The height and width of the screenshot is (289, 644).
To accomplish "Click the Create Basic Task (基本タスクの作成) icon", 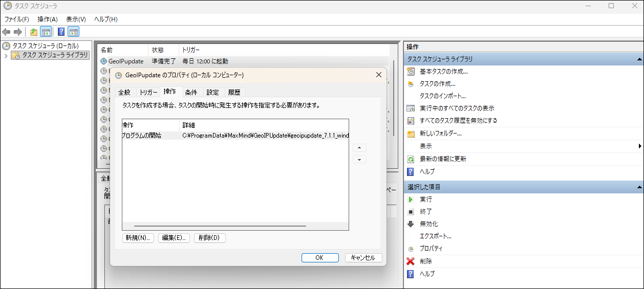I will tap(411, 72).
